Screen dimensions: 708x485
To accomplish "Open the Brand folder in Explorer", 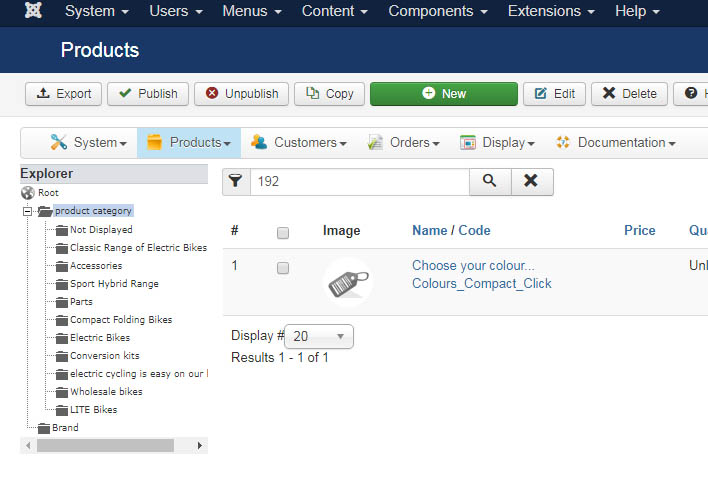I will [x=65, y=427].
